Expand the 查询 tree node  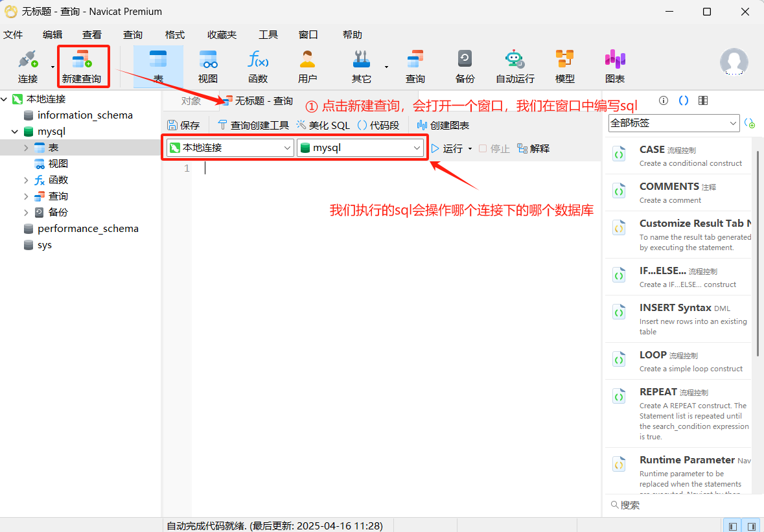coord(26,196)
